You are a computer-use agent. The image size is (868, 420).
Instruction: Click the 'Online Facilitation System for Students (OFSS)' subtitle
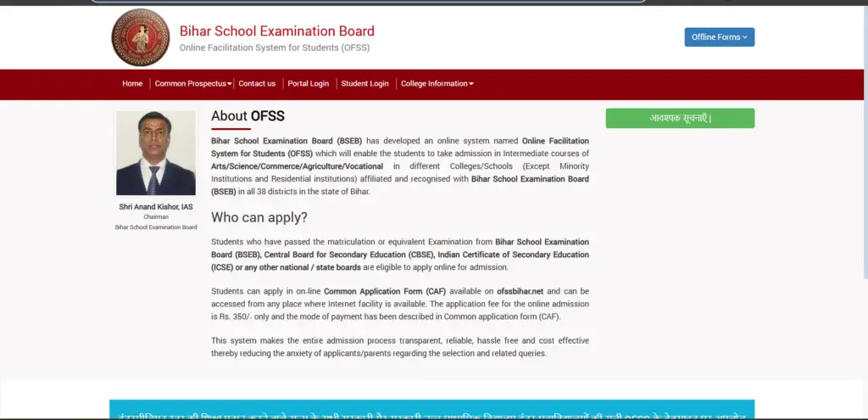click(275, 48)
